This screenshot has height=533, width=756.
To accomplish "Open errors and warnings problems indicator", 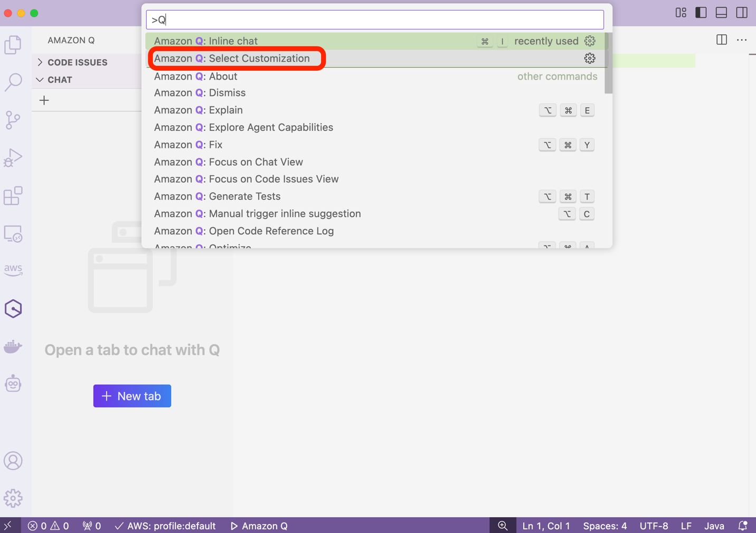I will 48,526.
